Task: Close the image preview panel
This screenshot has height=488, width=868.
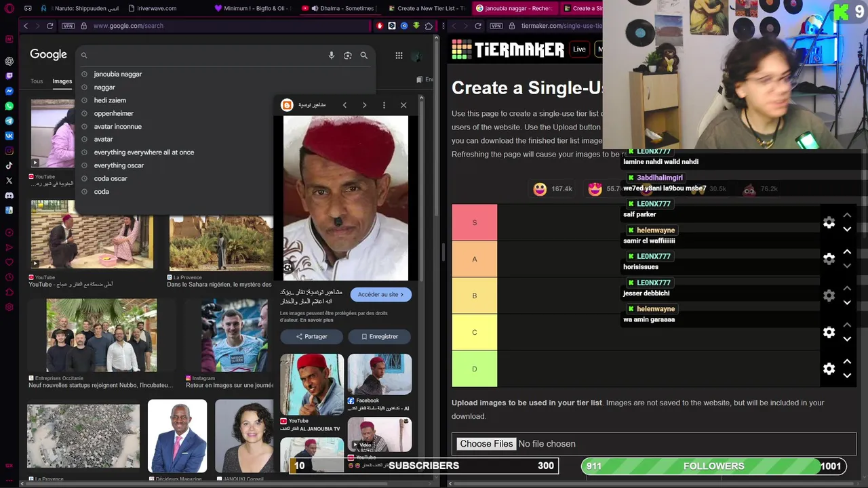Action: point(403,105)
